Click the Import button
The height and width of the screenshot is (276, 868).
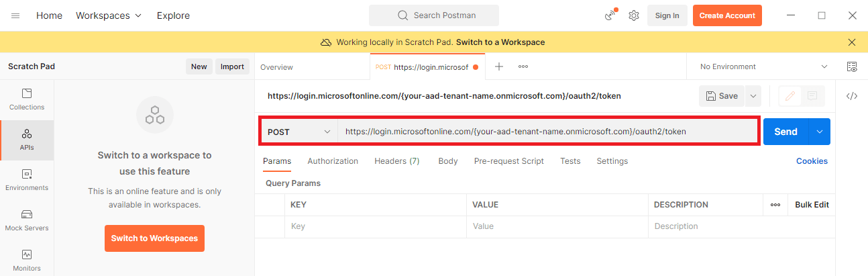[x=232, y=66]
